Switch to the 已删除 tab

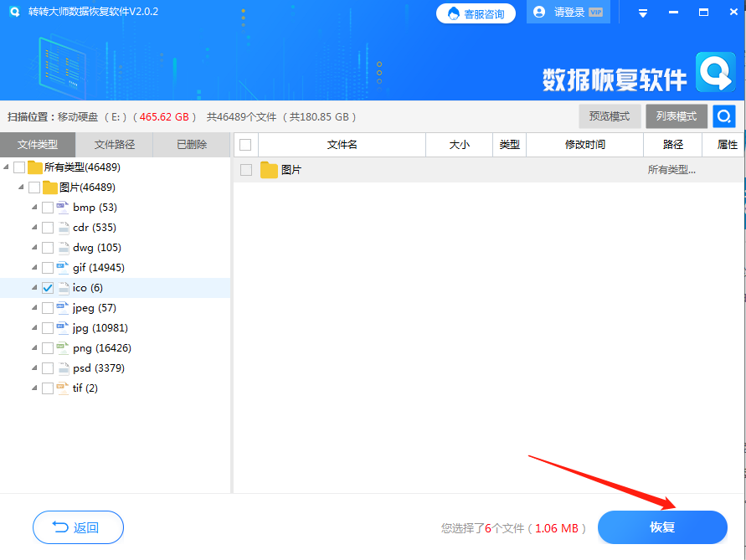point(191,144)
